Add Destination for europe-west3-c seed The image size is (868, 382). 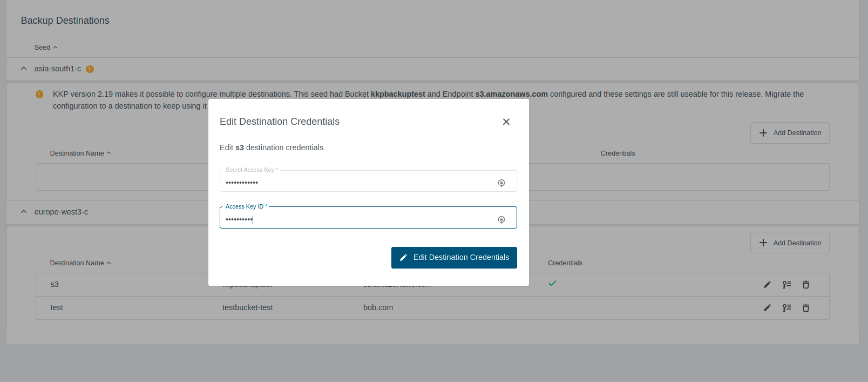click(x=789, y=243)
